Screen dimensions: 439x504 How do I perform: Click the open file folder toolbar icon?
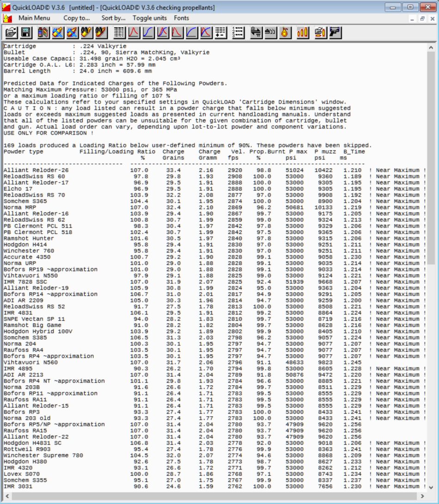tap(11, 32)
